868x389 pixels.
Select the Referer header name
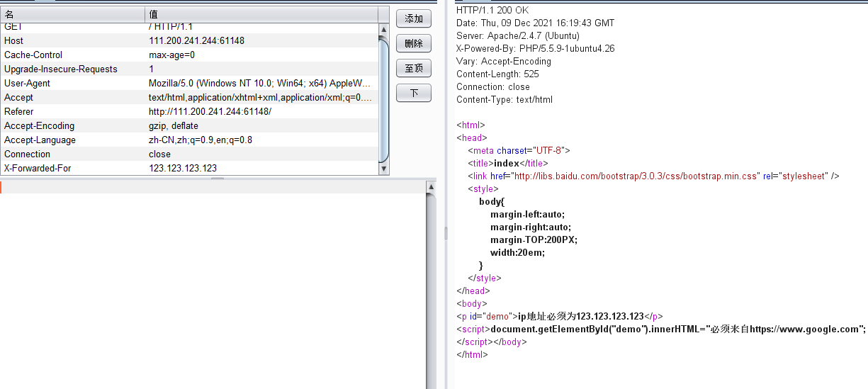19,111
